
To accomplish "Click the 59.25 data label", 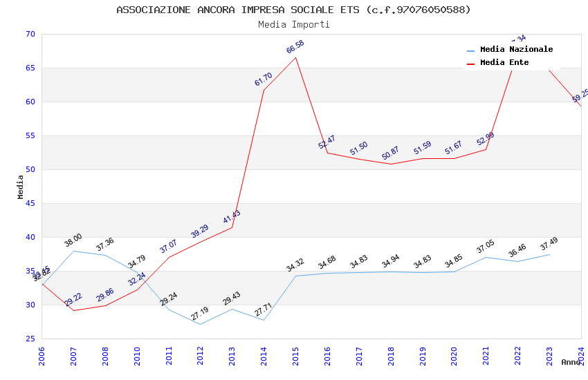I will tap(580, 96).
